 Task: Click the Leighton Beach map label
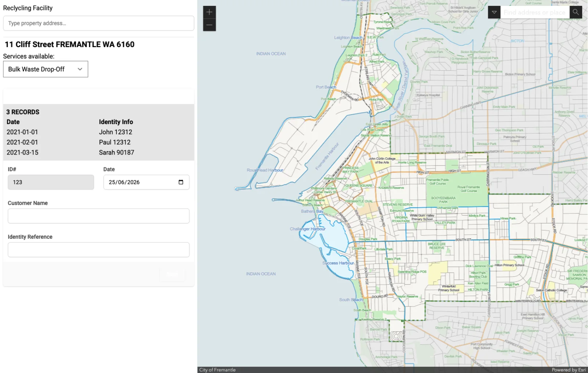pyautogui.click(x=348, y=38)
